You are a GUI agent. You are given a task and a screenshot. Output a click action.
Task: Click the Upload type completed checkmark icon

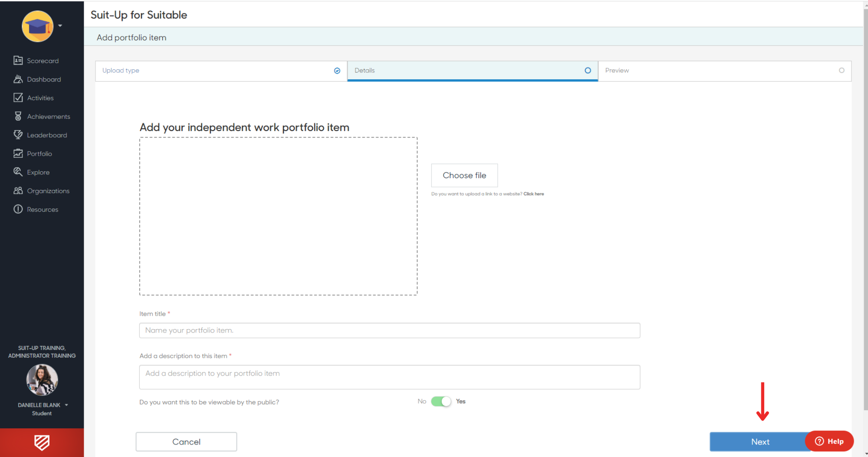[337, 71]
